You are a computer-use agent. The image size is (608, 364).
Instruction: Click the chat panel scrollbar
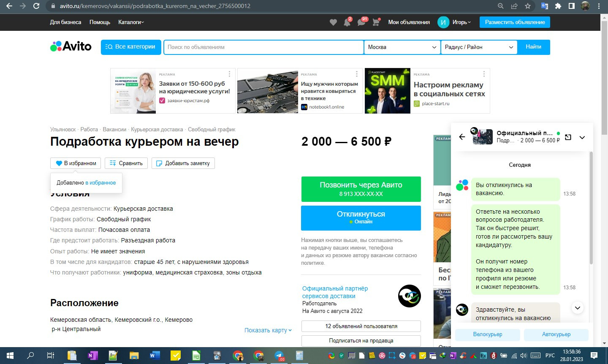tap(591, 209)
